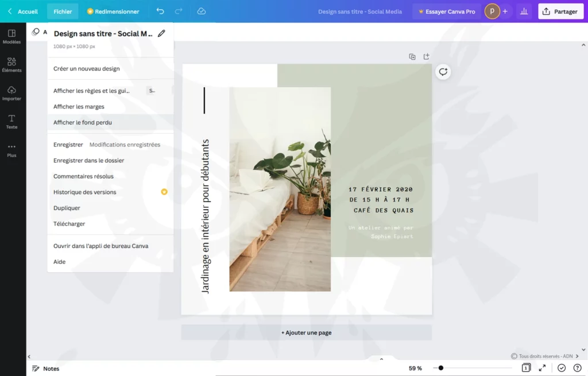Open the Fichier menu
588x376 pixels.
[63, 11]
